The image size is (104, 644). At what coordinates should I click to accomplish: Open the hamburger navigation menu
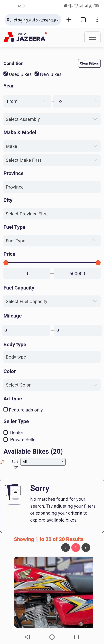pos(92,37)
